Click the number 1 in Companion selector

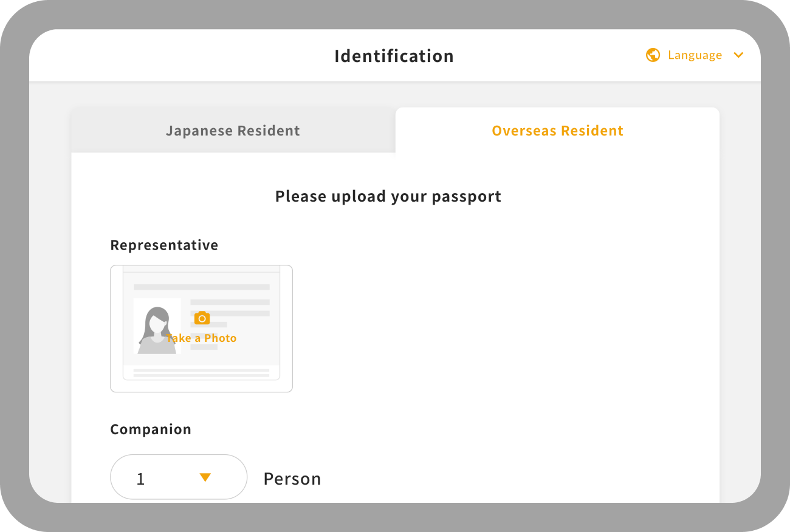140,479
